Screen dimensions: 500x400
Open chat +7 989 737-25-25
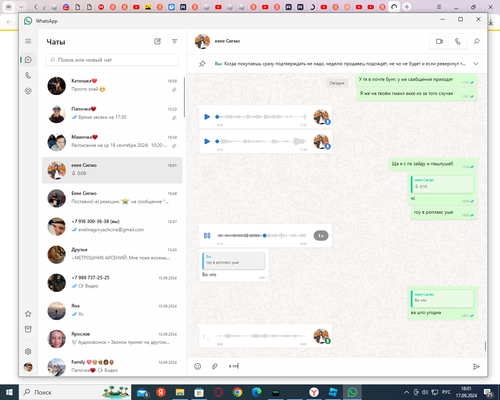click(112, 282)
